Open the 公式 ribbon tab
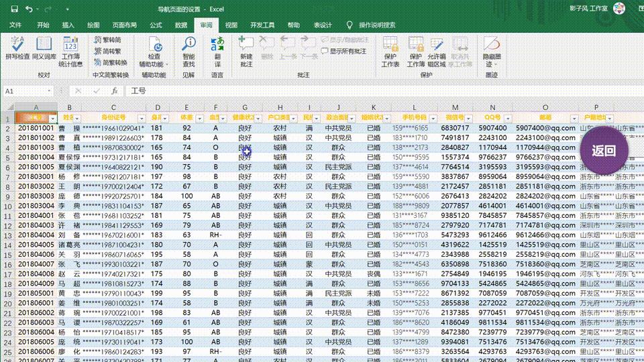The width and height of the screenshot is (644, 362). coord(156,25)
